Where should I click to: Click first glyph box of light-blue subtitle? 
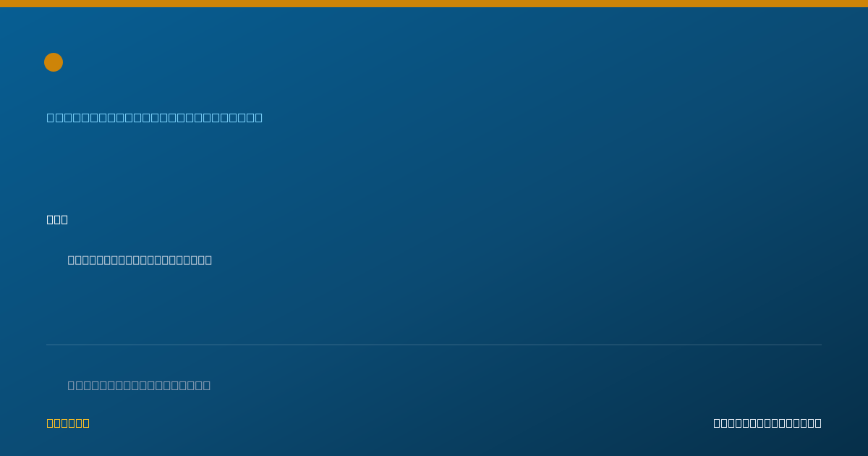[x=51, y=117]
